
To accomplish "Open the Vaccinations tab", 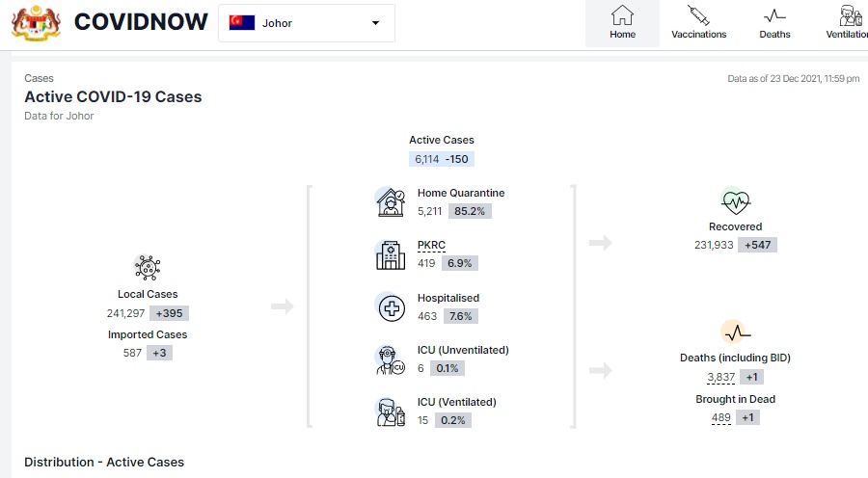I will (x=698, y=23).
